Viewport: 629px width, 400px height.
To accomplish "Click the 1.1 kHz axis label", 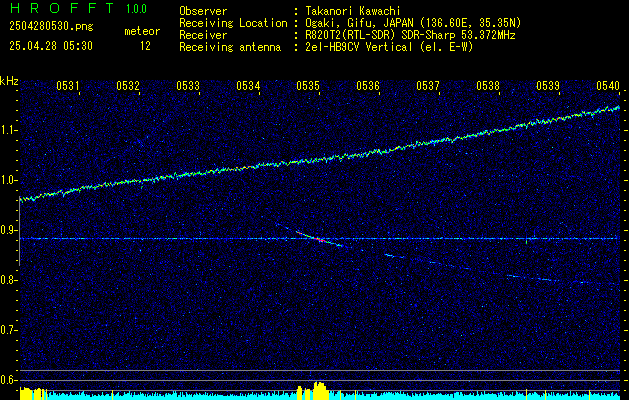I will coord(8,131).
